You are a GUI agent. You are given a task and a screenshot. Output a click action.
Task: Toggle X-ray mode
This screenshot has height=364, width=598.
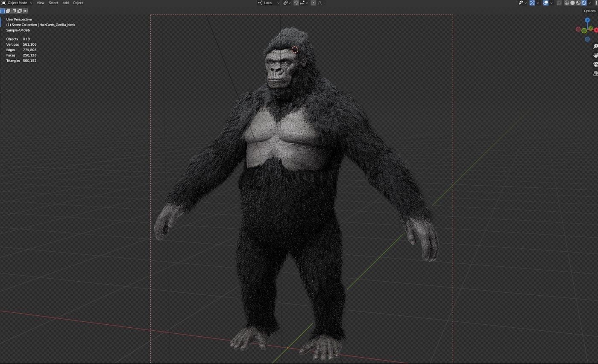pyautogui.click(x=559, y=3)
